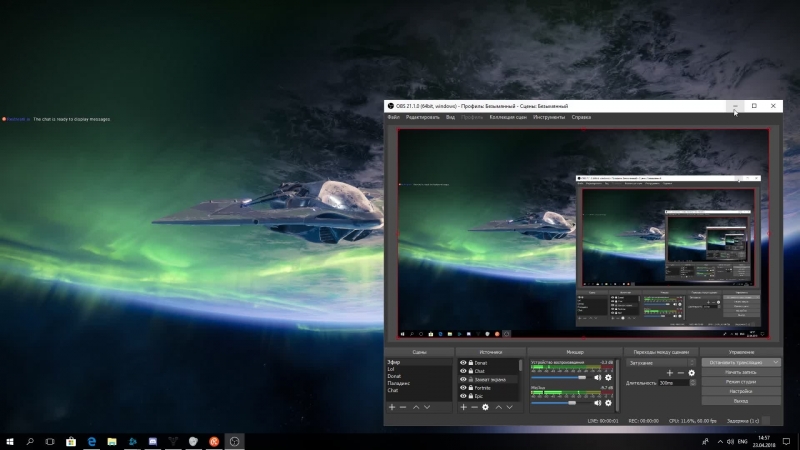Open the Вид menu
This screenshot has width=800, height=450.
(x=450, y=117)
